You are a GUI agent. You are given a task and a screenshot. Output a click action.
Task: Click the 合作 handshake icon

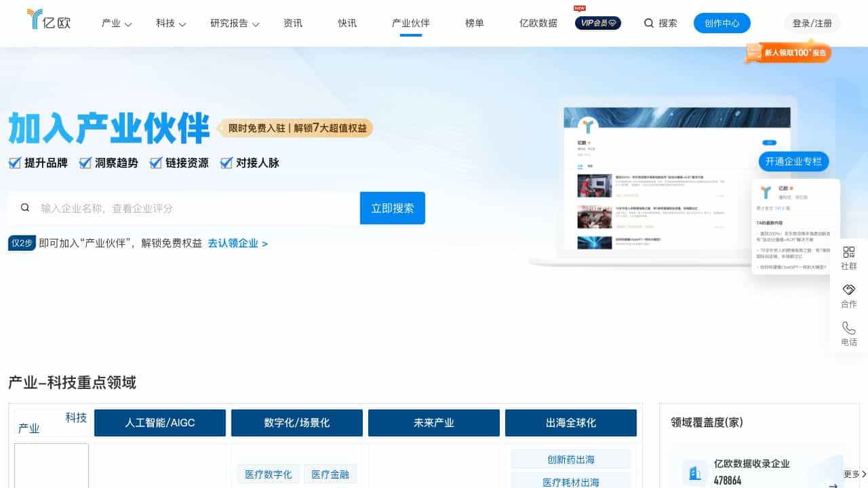point(849,290)
